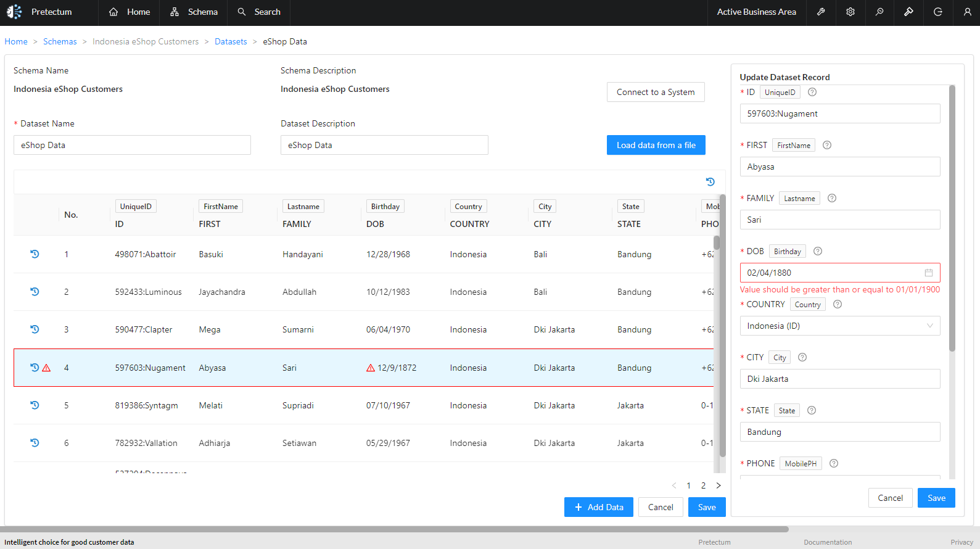
Task: Open the user profile icon
Action: (x=967, y=12)
